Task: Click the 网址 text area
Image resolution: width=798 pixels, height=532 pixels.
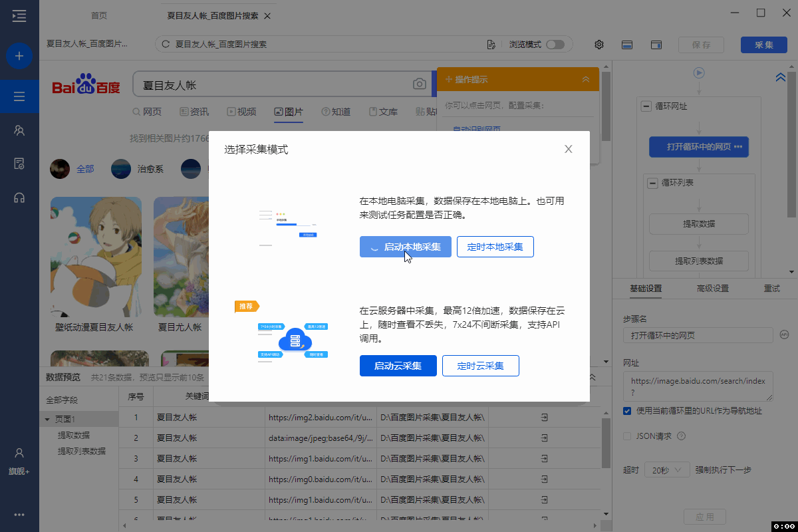Action: (698, 386)
